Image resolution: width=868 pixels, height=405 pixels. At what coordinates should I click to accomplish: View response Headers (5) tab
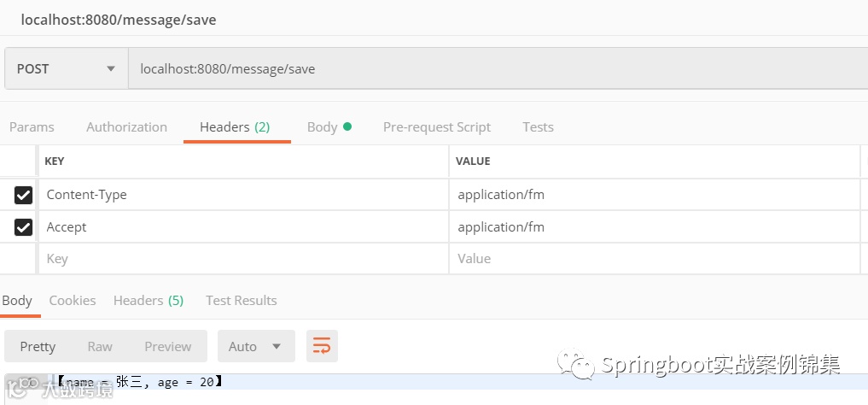(x=149, y=300)
